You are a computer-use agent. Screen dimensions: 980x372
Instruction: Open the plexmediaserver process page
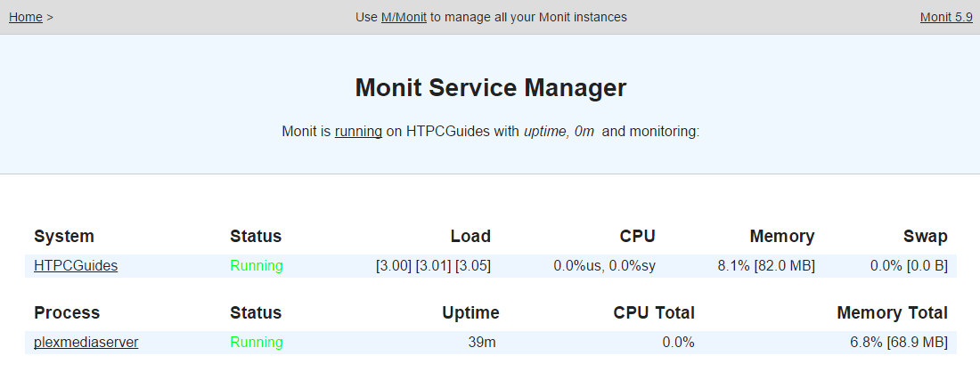coord(86,342)
